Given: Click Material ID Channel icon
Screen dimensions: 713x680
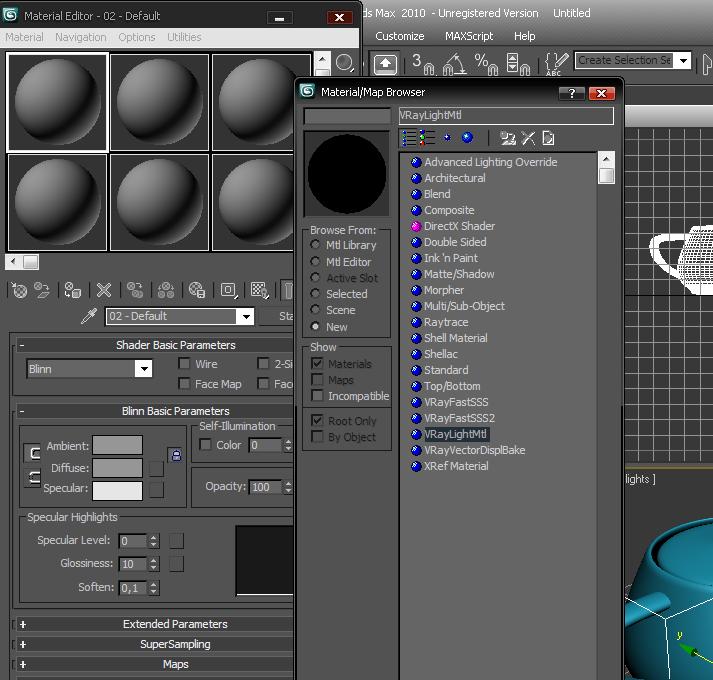Looking at the screenshot, I should point(229,290).
